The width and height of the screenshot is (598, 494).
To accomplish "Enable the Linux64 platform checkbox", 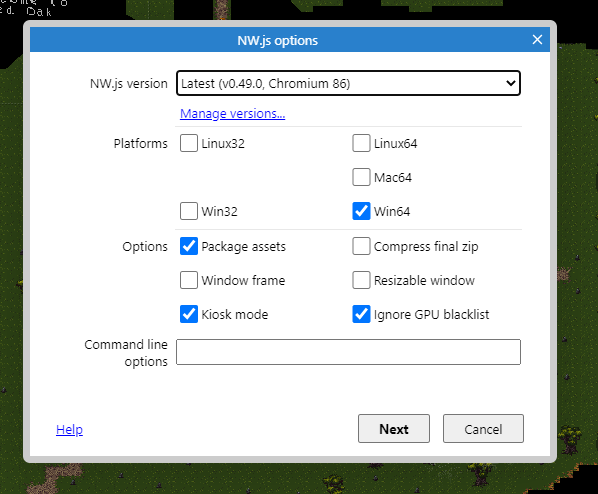I will pos(361,143).
